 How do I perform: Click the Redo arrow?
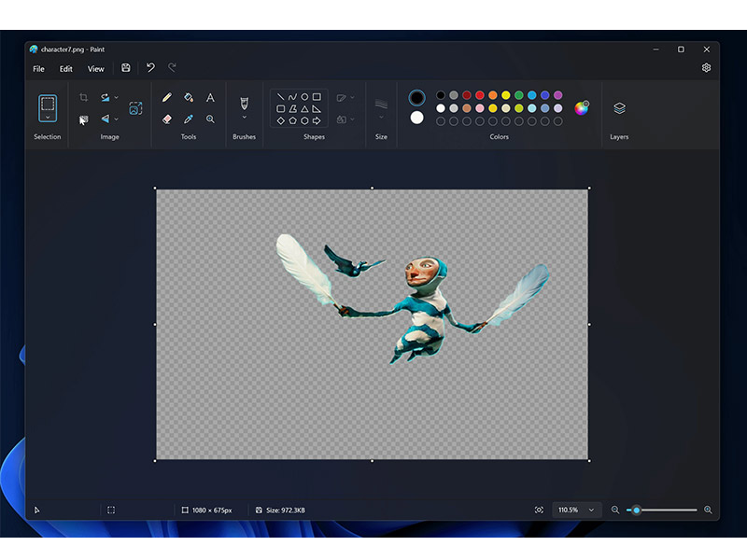(x=172, y=67)
